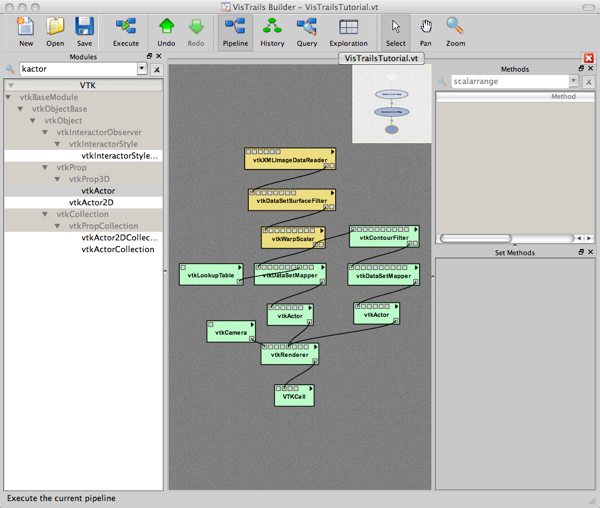Activate the Select tool
The height and width of the screenshot is (508, 600).
coord(396,32)
